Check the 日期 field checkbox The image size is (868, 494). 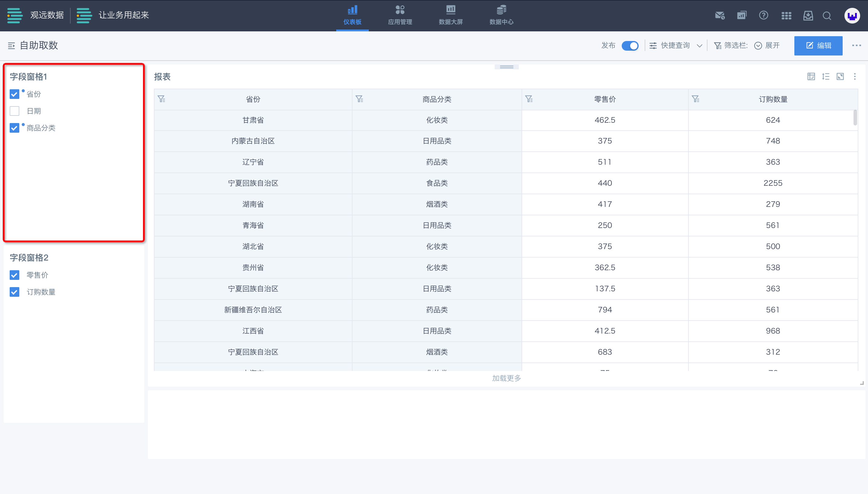pos(14,111)
